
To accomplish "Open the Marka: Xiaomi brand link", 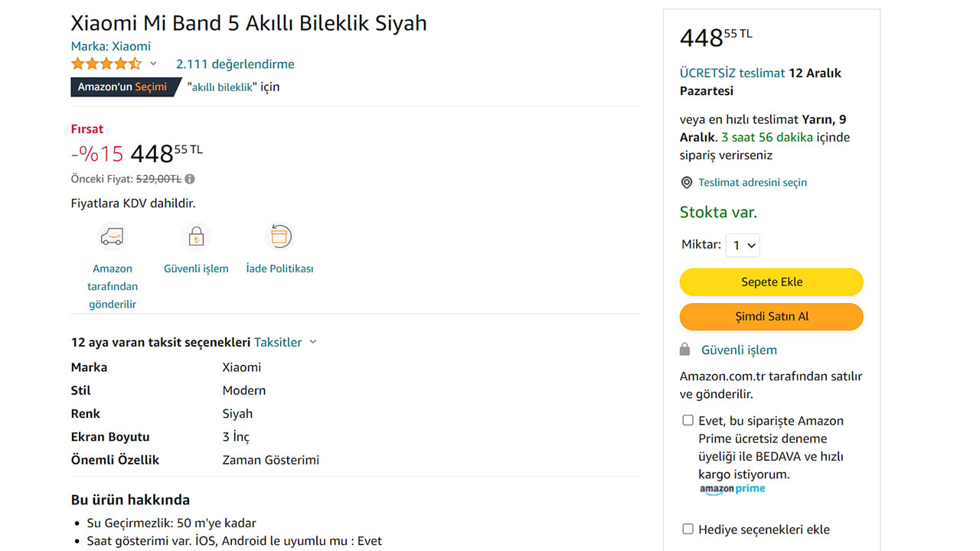I will point(111,46).
